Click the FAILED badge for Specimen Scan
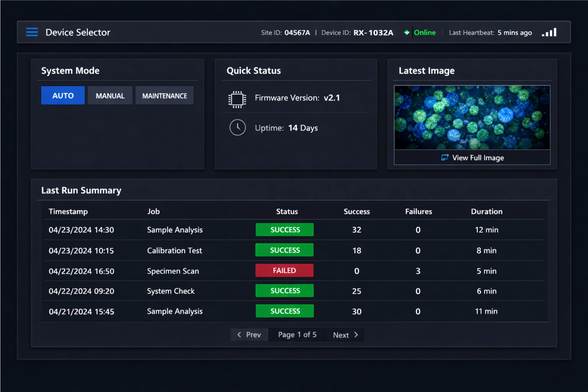The width and height of the screenshot is (588, 392). 284,270
